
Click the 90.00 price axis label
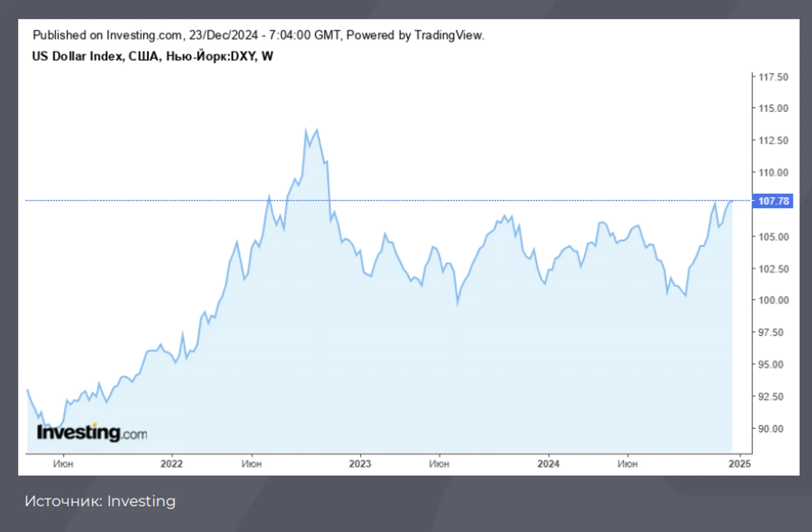point(771,429)
